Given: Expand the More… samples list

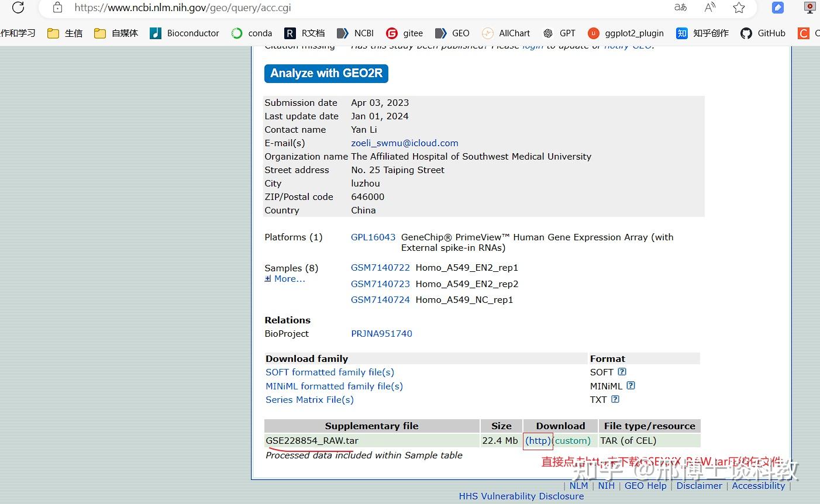Looking at the screenshot, I should tap(285, 279).
